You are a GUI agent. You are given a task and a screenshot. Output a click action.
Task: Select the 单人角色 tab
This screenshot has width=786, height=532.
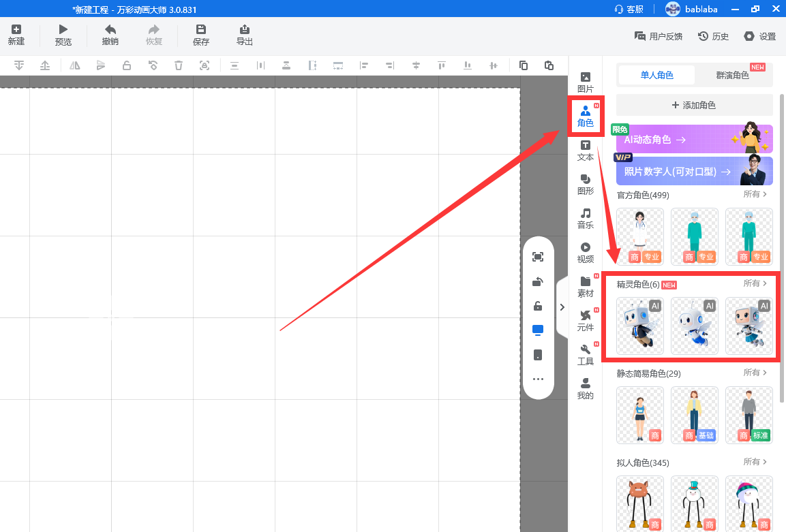click(656, 75)
